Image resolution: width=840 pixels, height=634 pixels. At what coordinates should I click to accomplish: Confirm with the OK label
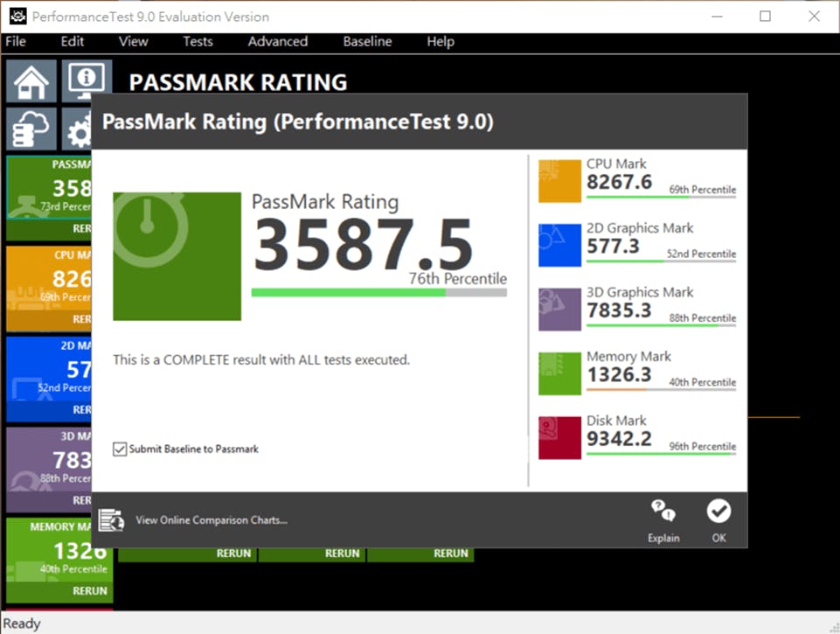(719, 538)
